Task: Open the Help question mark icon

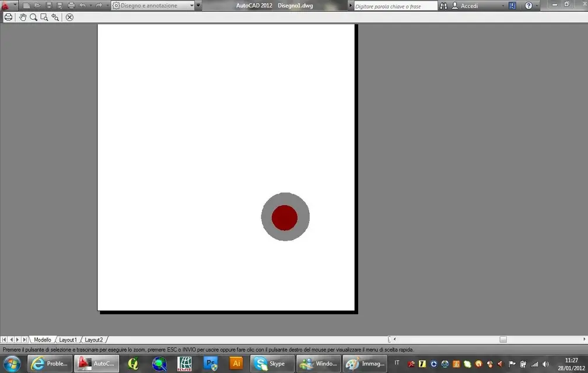Action: pyautogui.click(x=528, y=6)
